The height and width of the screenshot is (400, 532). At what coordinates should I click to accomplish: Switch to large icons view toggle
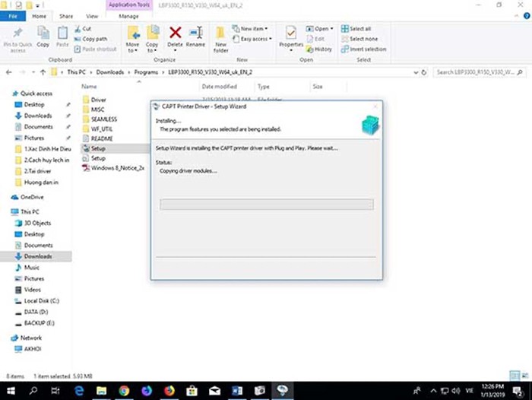525,376
